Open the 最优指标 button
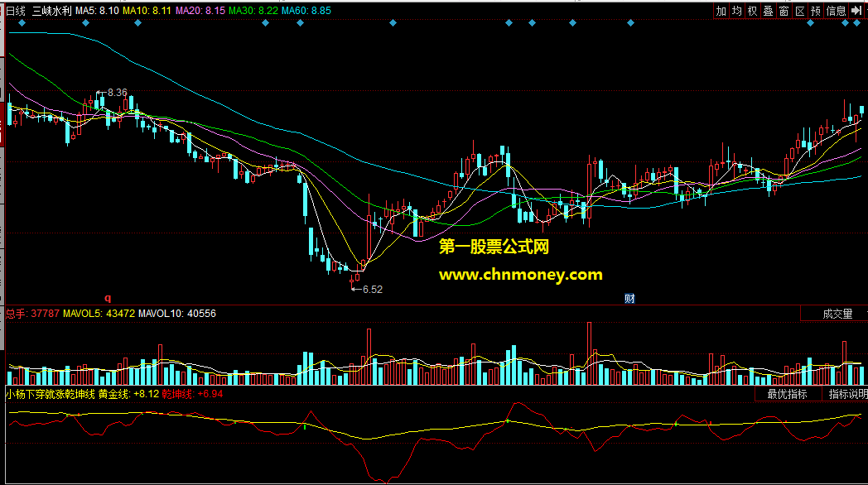This screenshot has width=868, height=485. tap(787, 394)
